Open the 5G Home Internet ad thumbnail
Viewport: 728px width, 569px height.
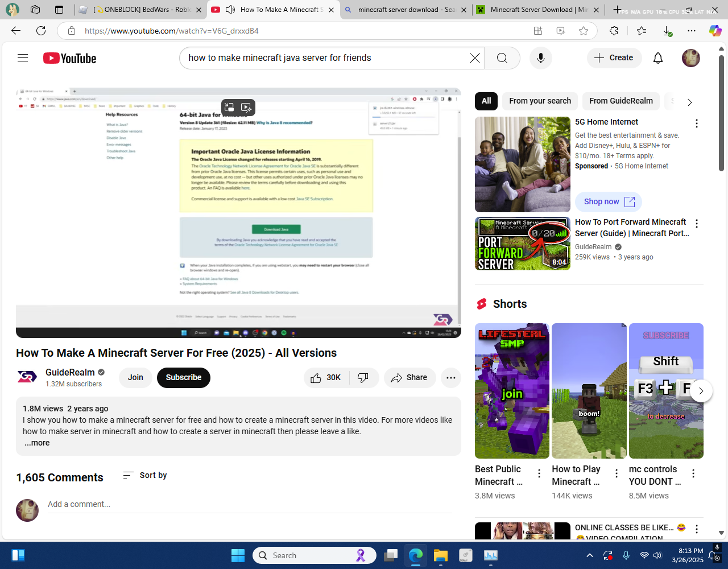tap(522, 164)
